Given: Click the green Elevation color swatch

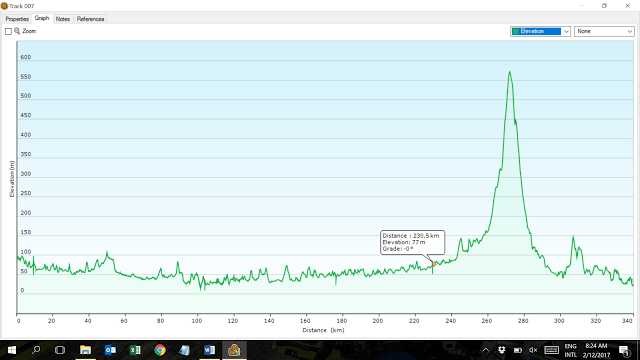Looking at the screenshot, I should (x=516, y=31).
